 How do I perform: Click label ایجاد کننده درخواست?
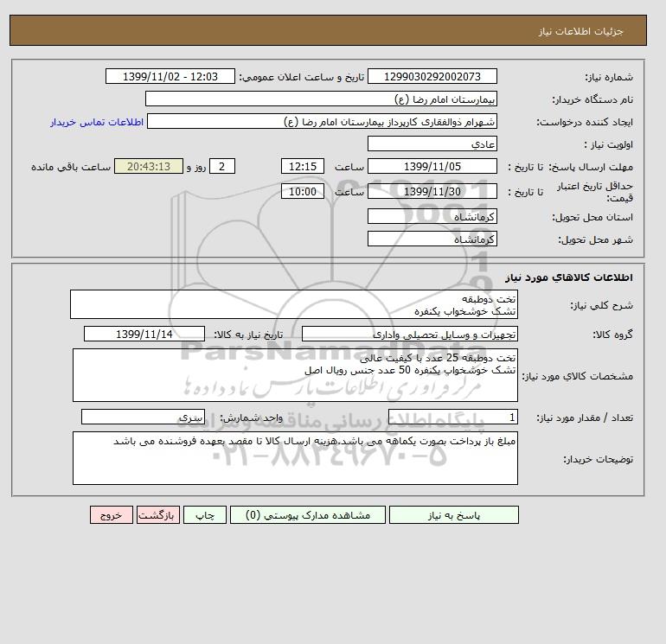tap(585, 122)
